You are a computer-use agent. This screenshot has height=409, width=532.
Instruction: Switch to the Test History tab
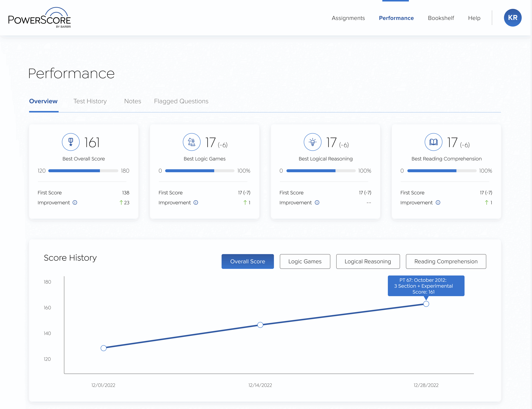[90, 101]
